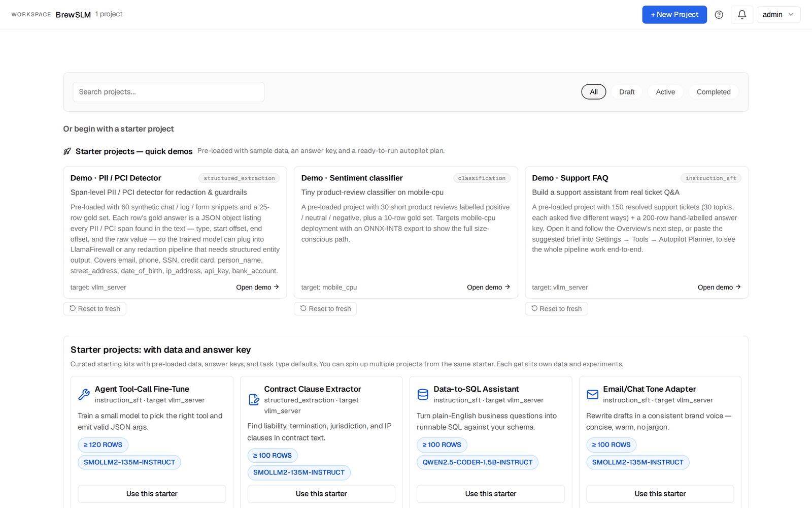
Task: Click the instruction_sft tag on Support FAQ
Action: 711,178
